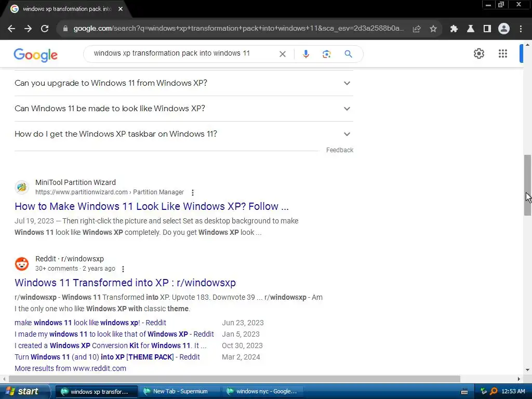The height and width of the screenshot is (399, 532).
Task: Click the scroll-down arrow of vertical scrollbar
Action: pyautogui.click(x=527, y=370)
